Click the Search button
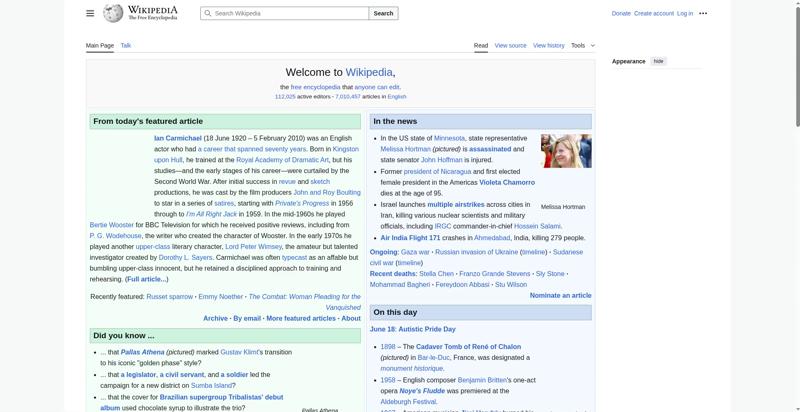 (383, 13)
